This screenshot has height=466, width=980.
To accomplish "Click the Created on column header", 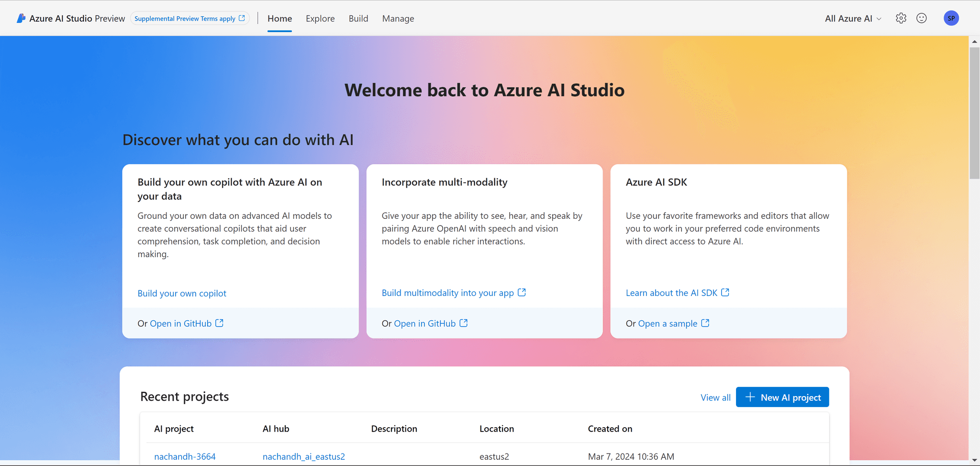I will point(610,429).
